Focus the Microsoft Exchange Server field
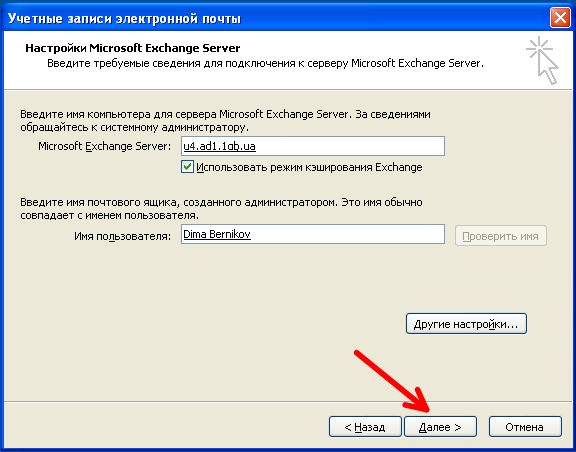This screenshot has width=576, height=452. click(x=313, y=146)
